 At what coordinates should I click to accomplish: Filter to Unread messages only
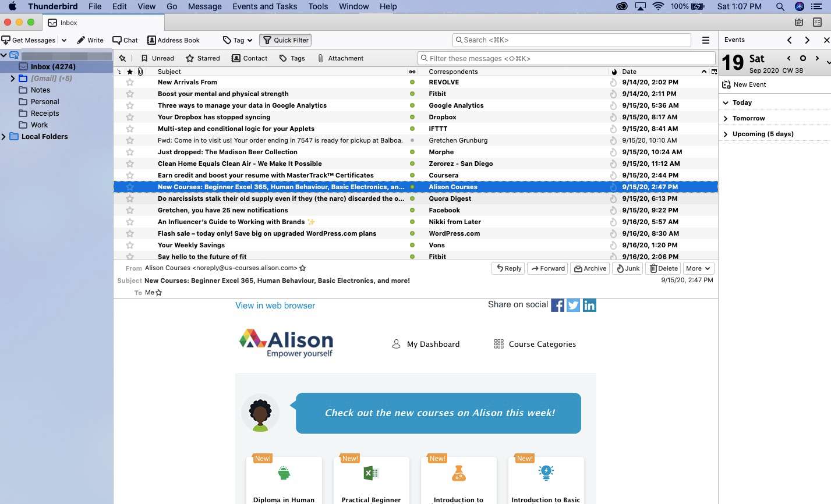pyautogui.click(x=157, y=58)
